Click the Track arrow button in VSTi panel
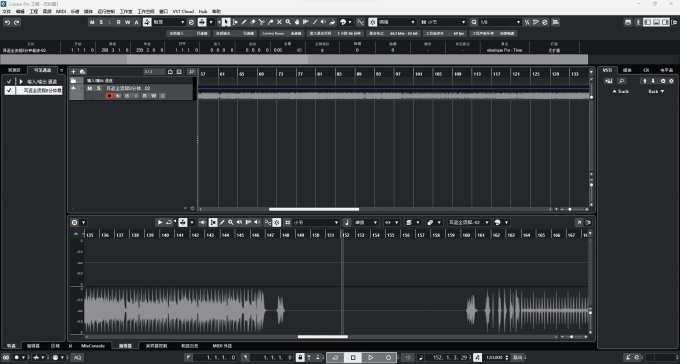Screen dimensions: 680x364 [x=621, y=92]
